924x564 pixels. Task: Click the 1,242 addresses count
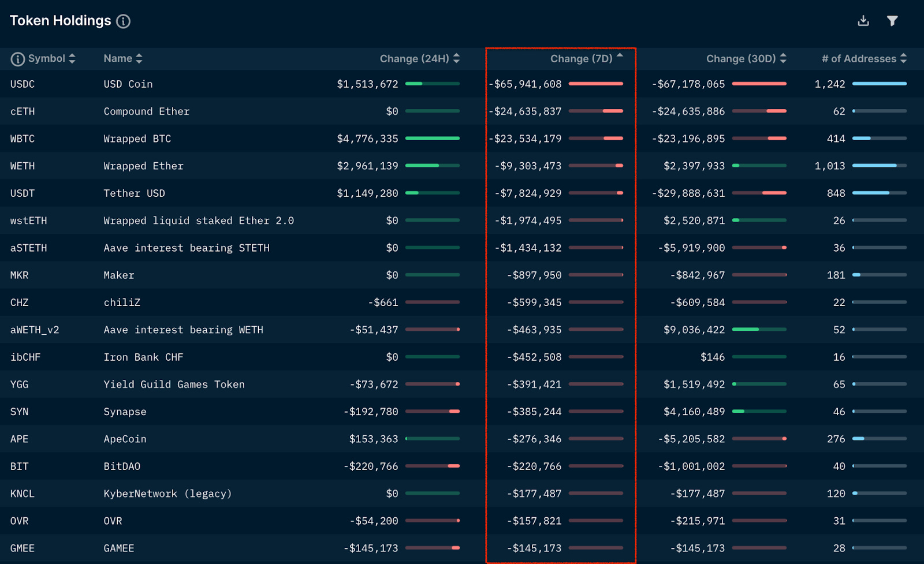coord(830,84)
